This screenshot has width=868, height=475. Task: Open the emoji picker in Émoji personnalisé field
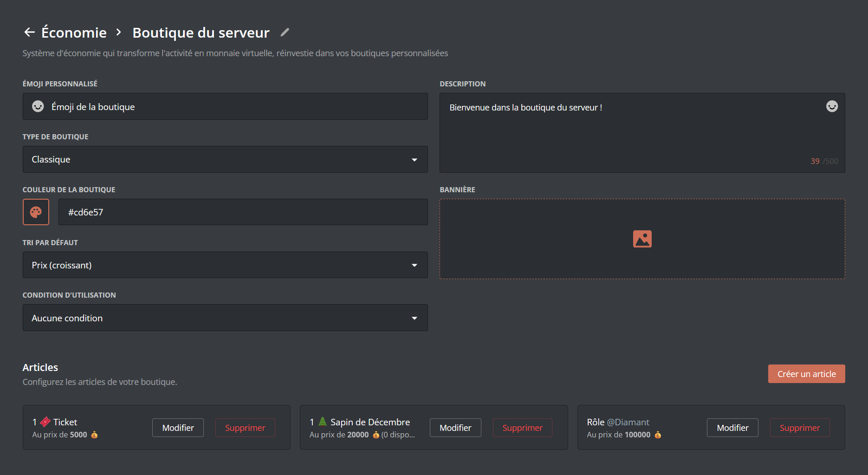pos(38,106)
